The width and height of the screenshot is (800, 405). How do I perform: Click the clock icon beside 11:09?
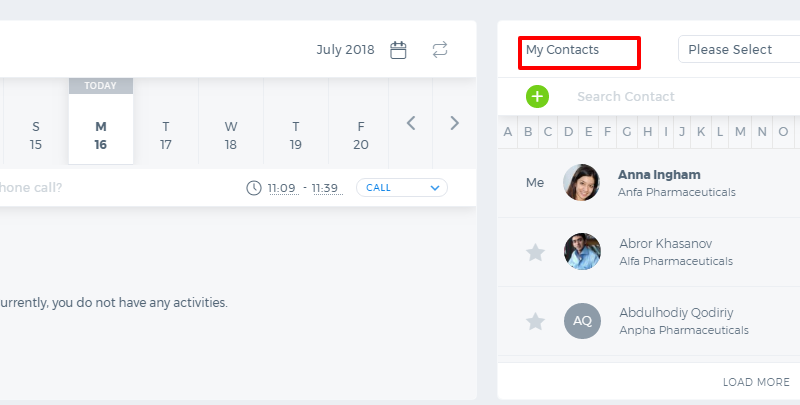(254, 188)
